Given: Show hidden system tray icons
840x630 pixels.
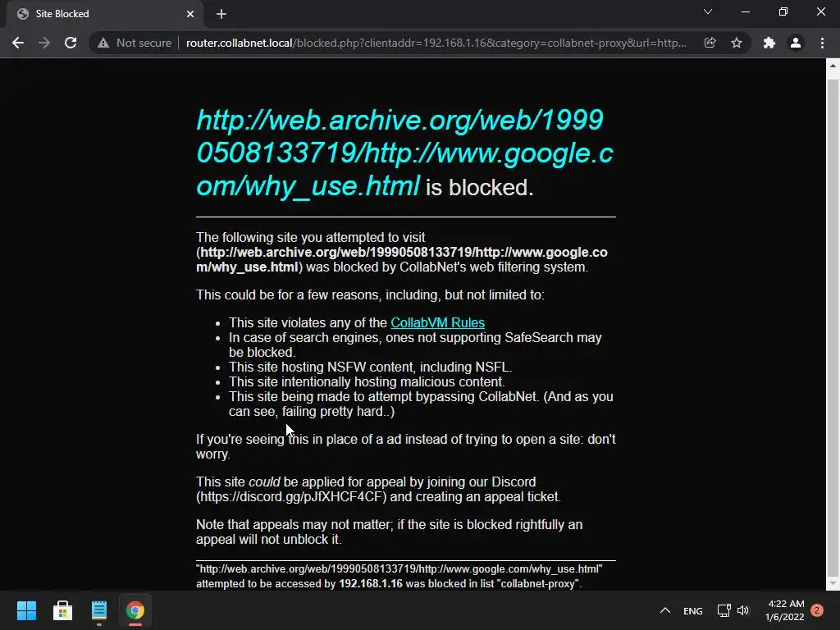Looking at the screenshot, I should [x=664, y=610].
